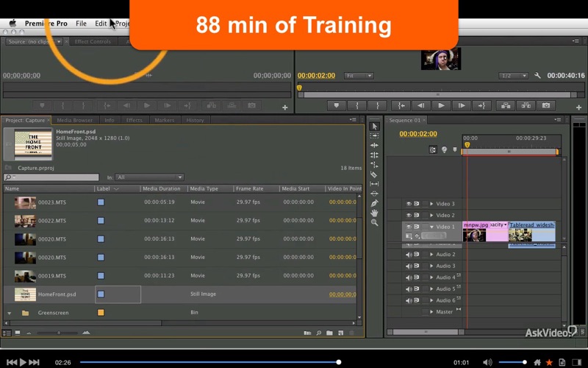Mute Audio 5 track speaker toggle
Image resolution: width=588 pixels, height=368 pixels.
point(409,289)
